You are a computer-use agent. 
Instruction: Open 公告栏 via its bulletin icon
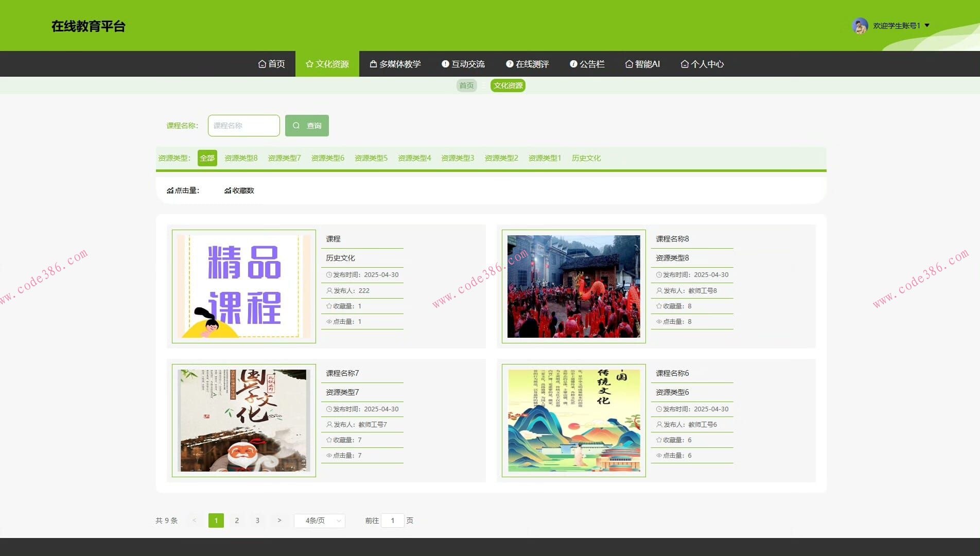click(x=573, y=64)
